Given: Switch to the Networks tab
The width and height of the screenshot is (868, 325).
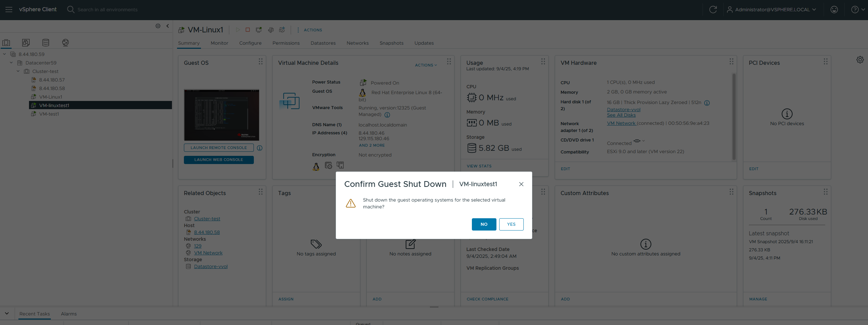Looking at the screenshot, I should pos(358,43).
